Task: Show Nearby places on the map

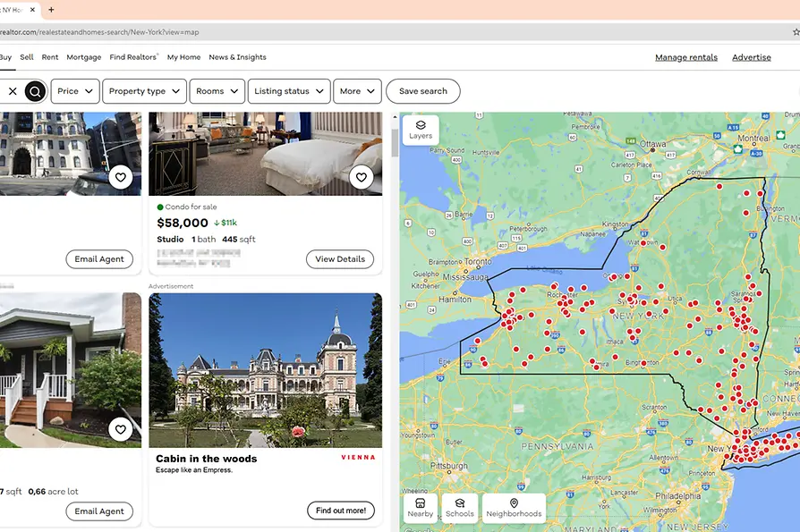Action: 420,508
